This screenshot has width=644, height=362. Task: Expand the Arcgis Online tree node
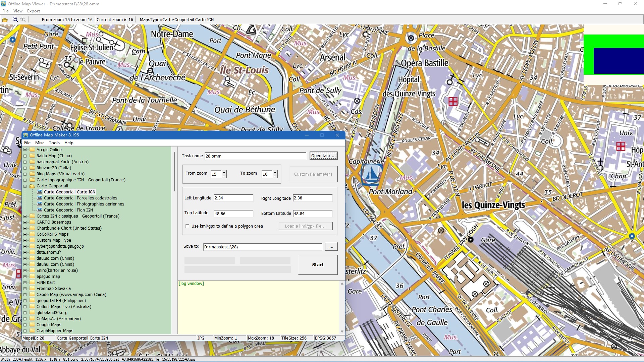coord(25,150)
